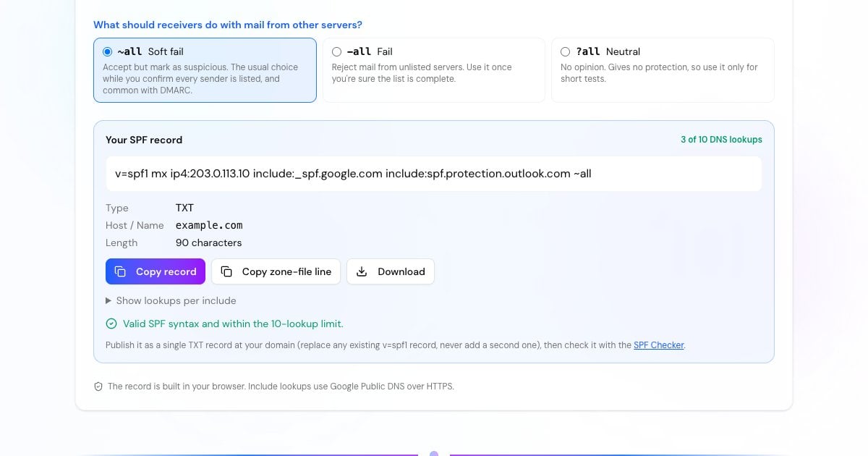
Task: Click the Download button
Action: 391,271
